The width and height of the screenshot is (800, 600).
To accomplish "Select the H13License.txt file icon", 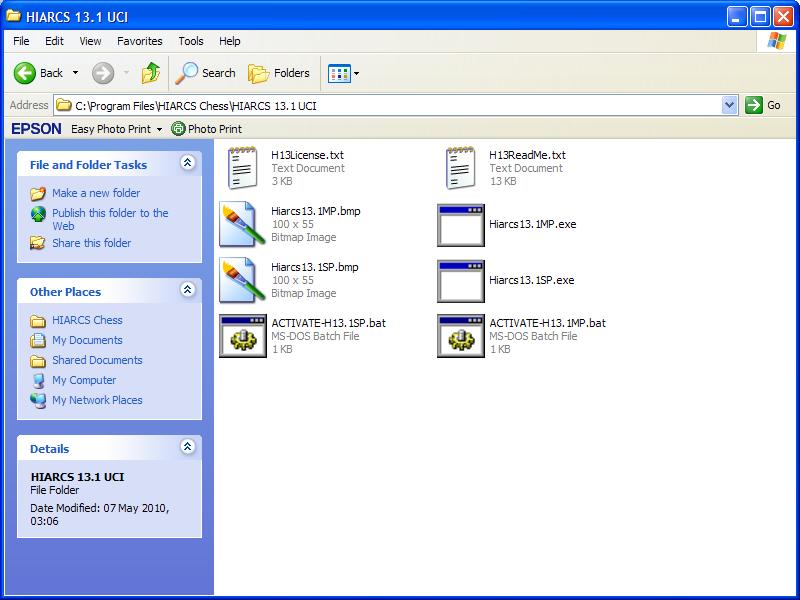I will point(243,168).
